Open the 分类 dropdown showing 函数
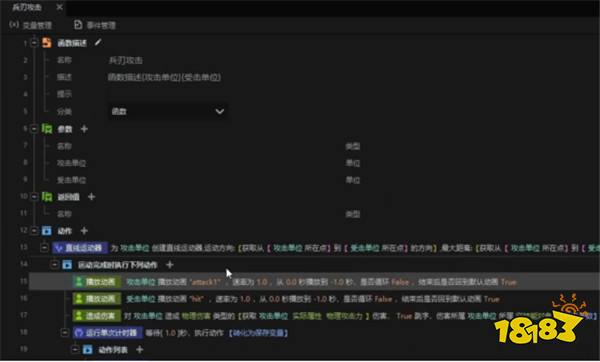Screen dimensions: 600x362 click(x=168, y=111)
